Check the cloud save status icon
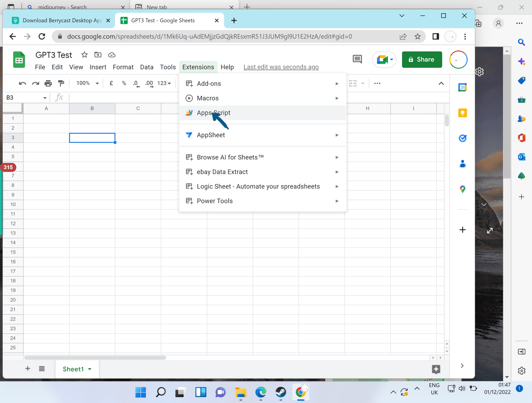Viewport: 532px width, 403px height. pyautogui.click(x=112, y=55)
